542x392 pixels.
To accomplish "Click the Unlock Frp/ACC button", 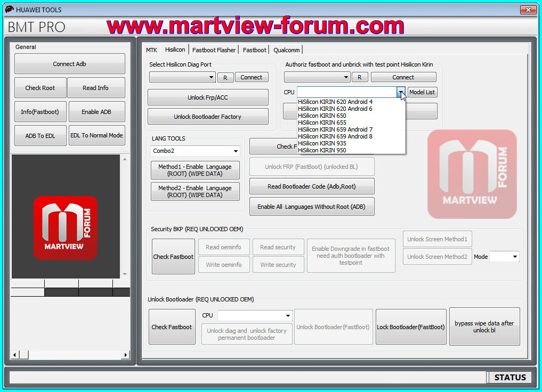I will coord(208,97).
